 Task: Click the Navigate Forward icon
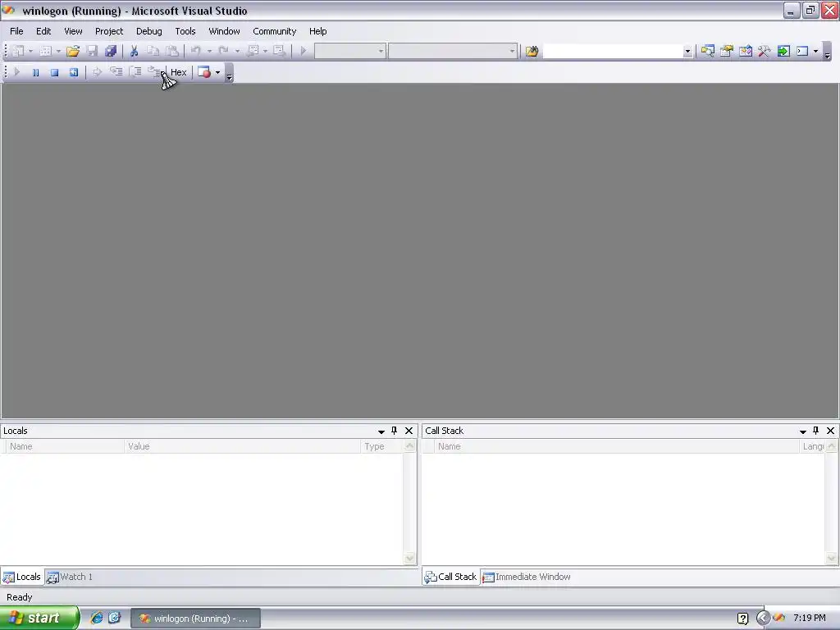tap(279, 51)
